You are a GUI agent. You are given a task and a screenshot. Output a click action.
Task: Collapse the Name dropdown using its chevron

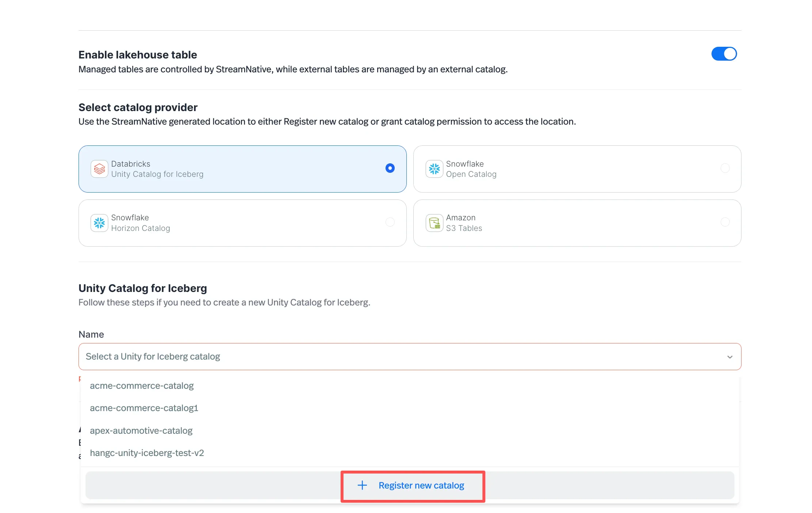pos(730,357)
